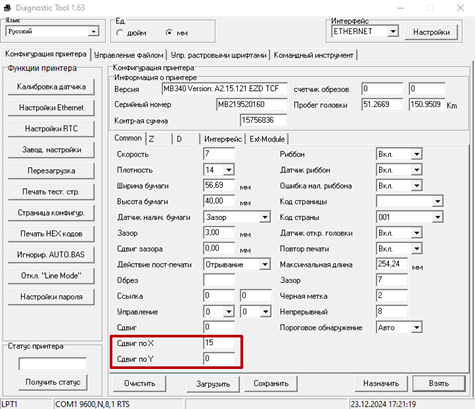This screenshot has width=475, height=409.
Task: Click the Ширина бумаги field
Action: click(x=219, y=185)
